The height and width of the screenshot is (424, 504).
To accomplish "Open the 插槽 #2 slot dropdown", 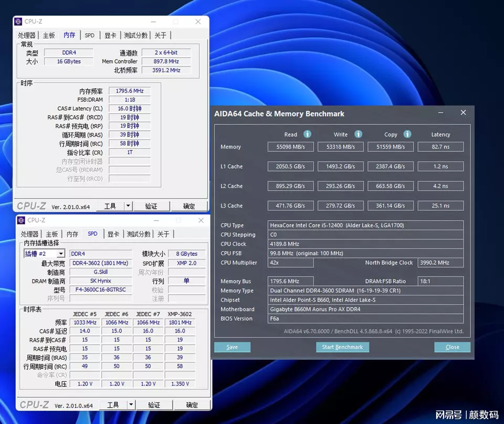I will (61, 254).
